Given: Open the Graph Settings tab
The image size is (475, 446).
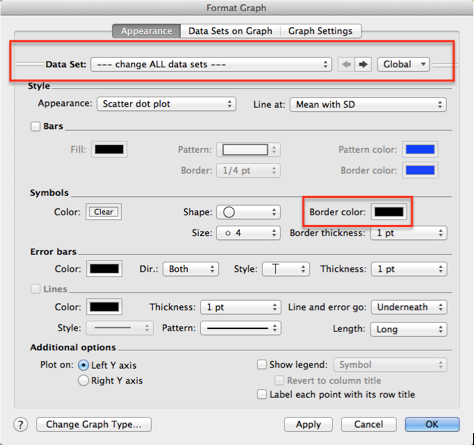Looking at the screenshot, I should (320, 31).
